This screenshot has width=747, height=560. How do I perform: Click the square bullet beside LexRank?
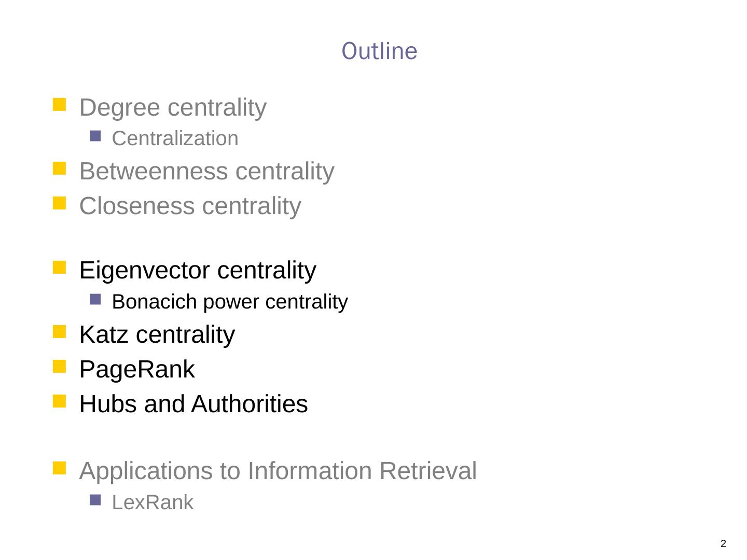(95, 500)
